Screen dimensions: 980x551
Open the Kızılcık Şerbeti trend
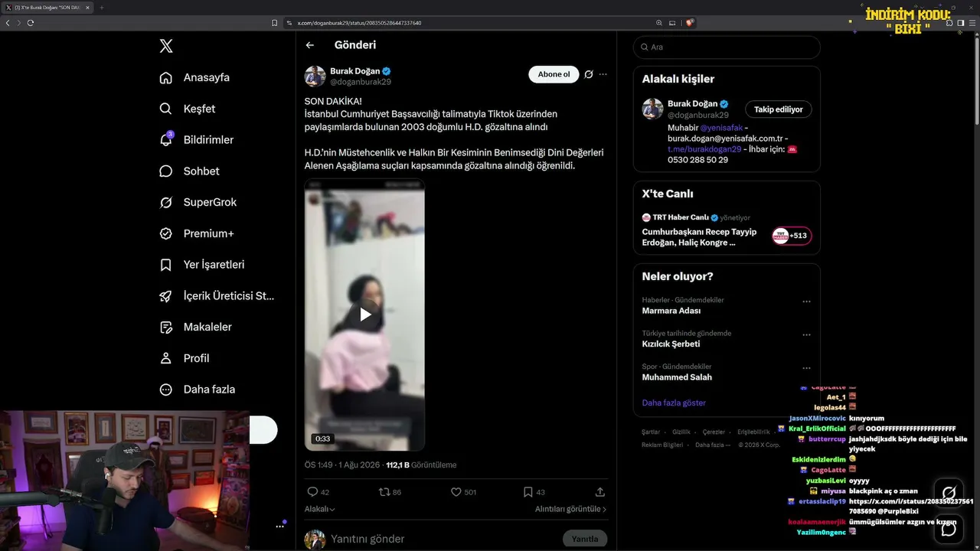pos(671,344)
